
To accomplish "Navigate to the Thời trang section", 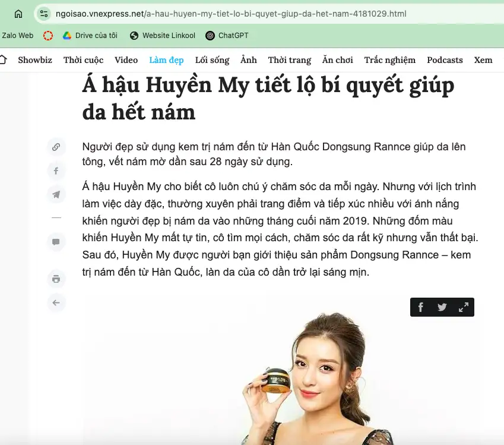I will pos(289,60).
